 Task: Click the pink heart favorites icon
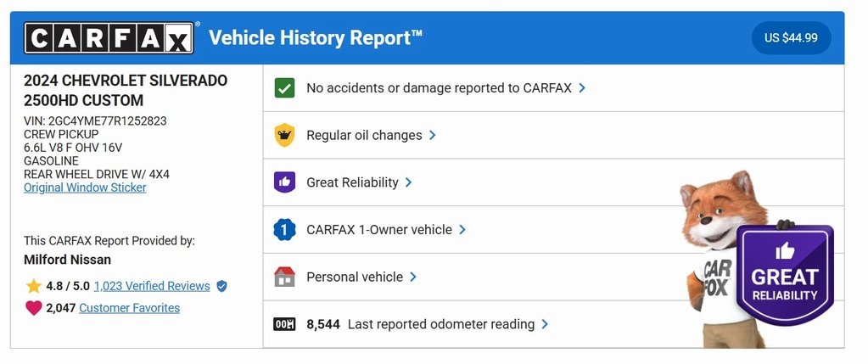[33, 308]
